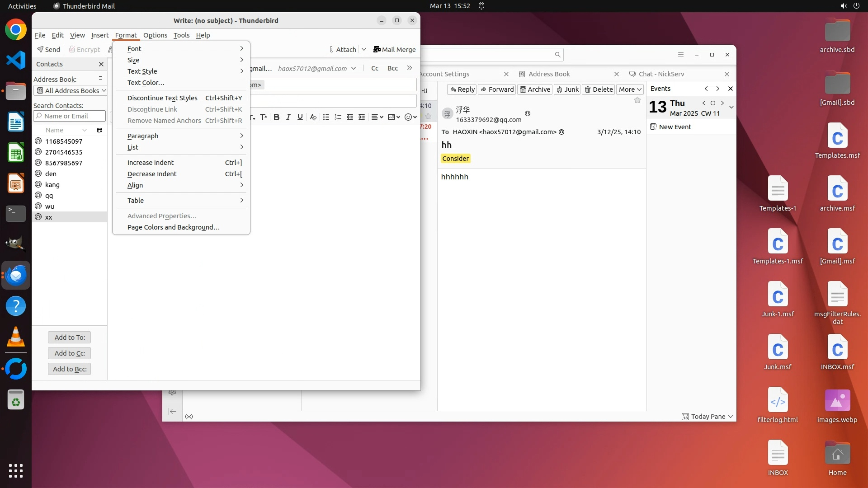Click the larger font size icon
The image size is (868, 488).
tap(264, 117)
